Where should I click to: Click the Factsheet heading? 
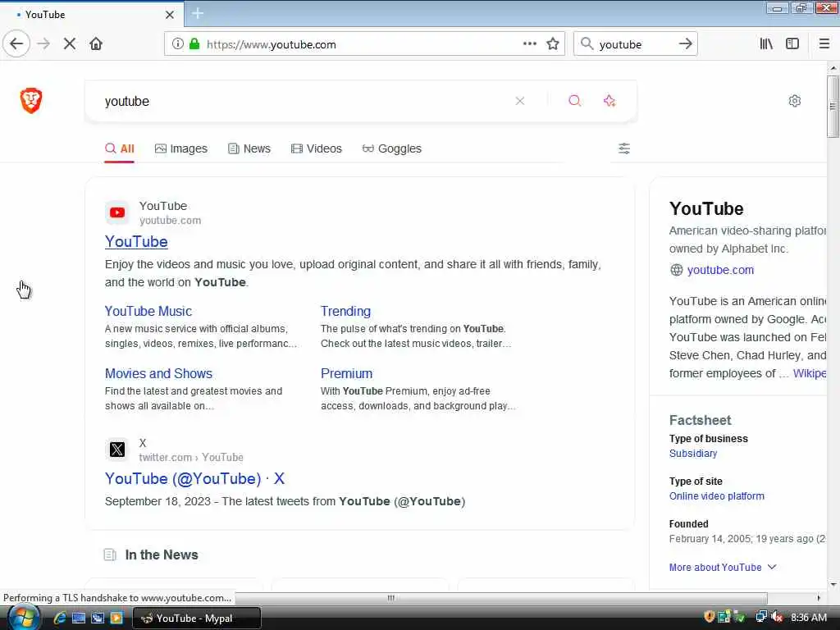[x=701, y=421]
